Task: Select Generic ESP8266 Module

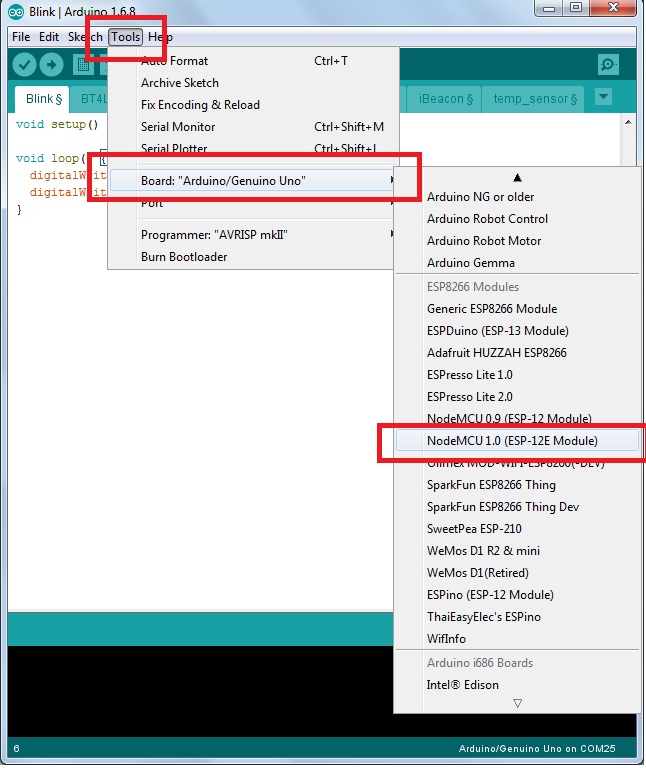Action: tap(517, 309)
